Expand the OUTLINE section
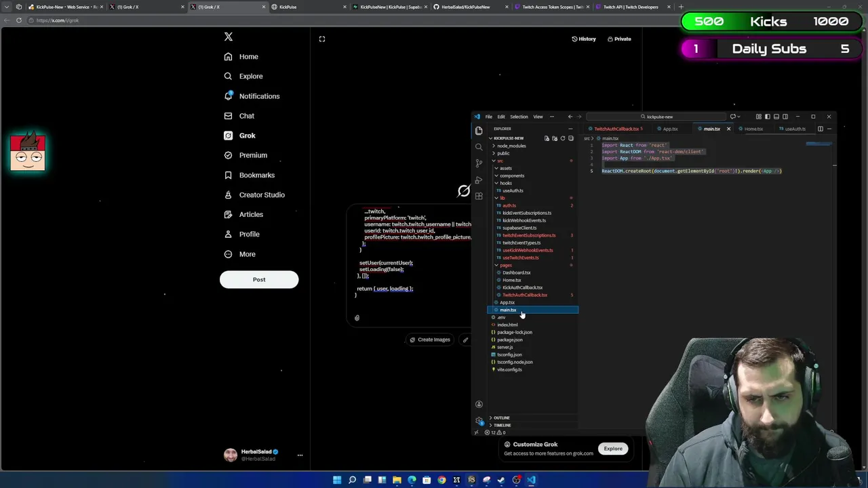 [x=501, y=418]
